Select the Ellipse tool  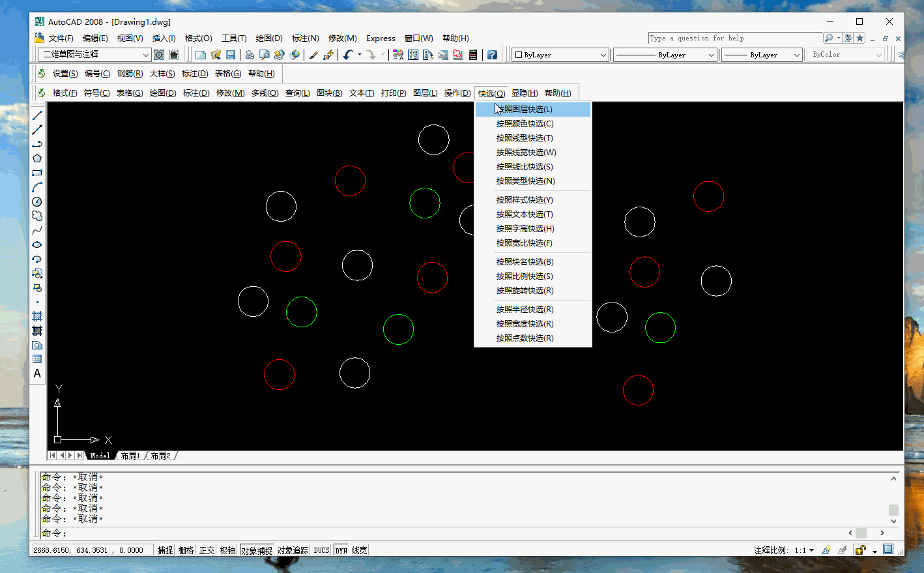click(37, 244)
